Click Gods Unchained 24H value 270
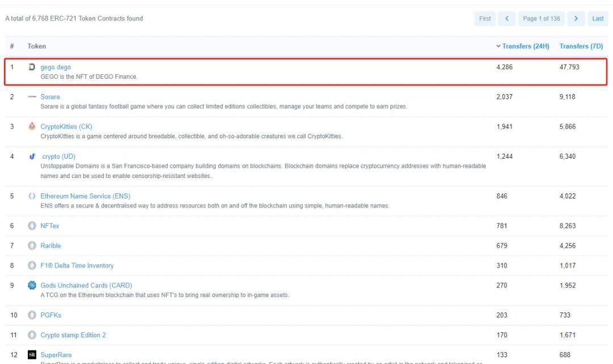 tap(502, 286)
